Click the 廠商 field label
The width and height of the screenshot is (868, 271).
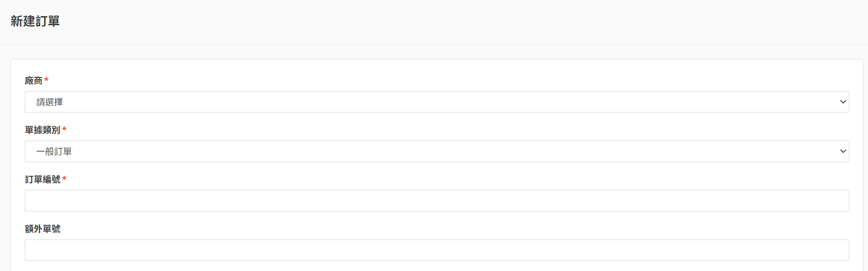pos(34,81)
